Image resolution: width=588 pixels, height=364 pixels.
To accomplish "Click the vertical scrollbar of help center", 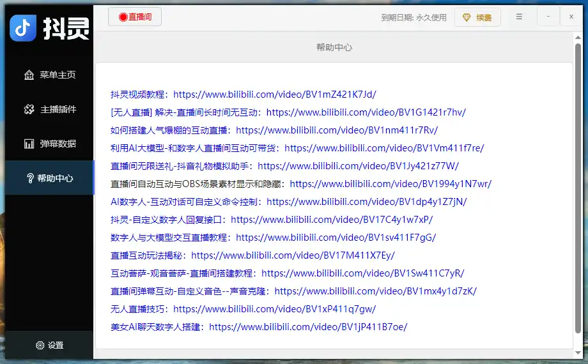I will click(578, 192).
